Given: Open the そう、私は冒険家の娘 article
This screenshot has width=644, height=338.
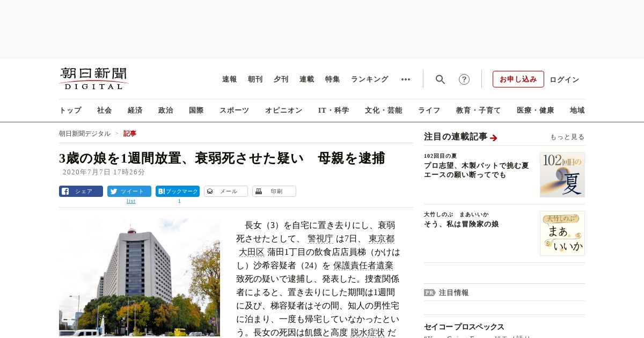Looking at the screenshot, I should pos(462,224).
